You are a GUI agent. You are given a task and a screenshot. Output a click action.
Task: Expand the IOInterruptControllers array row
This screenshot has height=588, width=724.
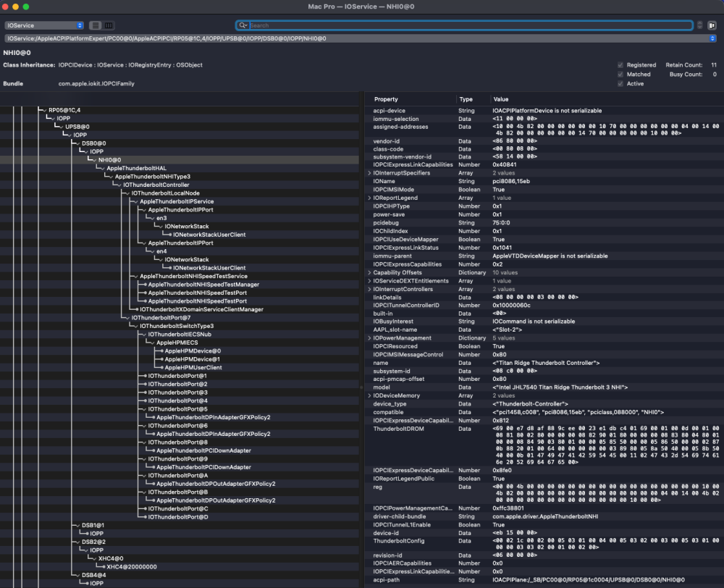(x=369, y=289)
